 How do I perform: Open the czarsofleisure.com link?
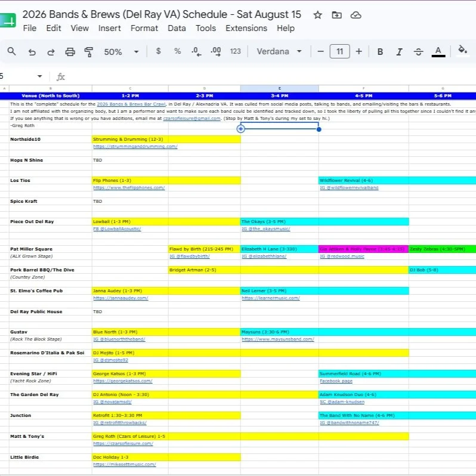point(123,444)
